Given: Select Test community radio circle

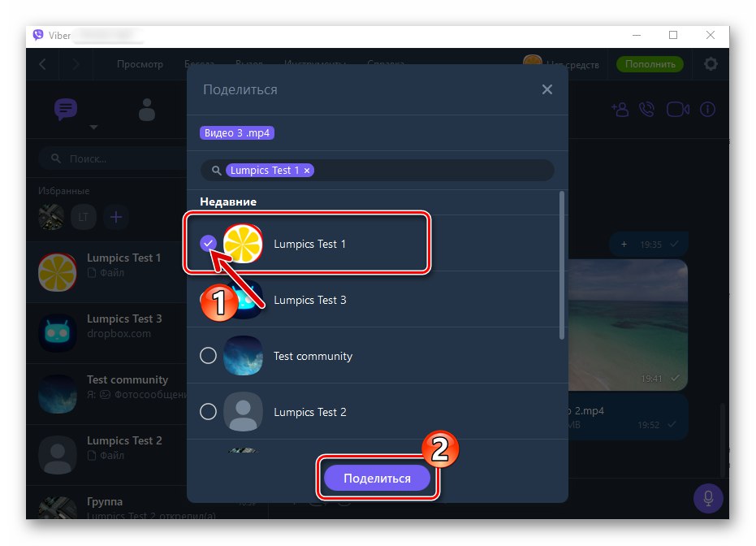Looking at the screenshot, I should (x=208, y=356).
